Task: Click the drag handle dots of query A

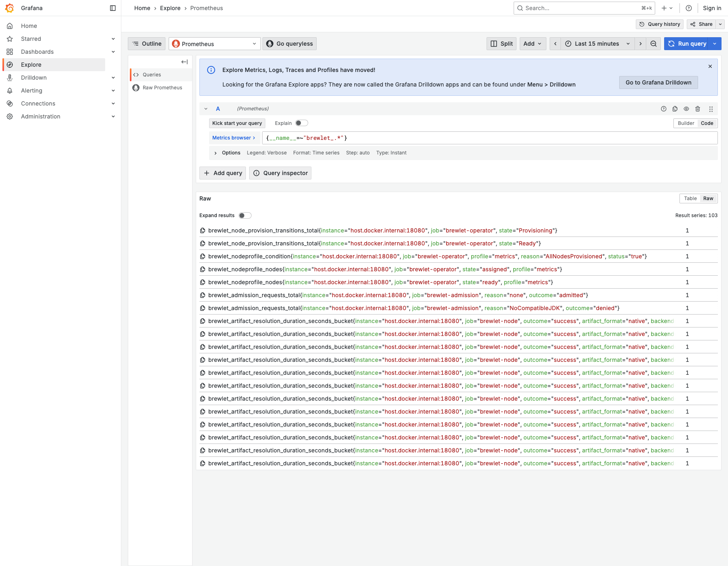Action: coord(711,109)
